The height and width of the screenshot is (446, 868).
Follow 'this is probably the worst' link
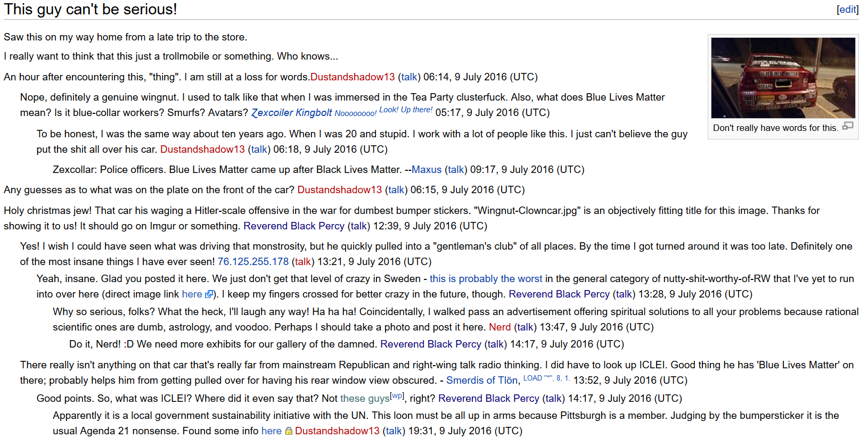coord(486,279)
